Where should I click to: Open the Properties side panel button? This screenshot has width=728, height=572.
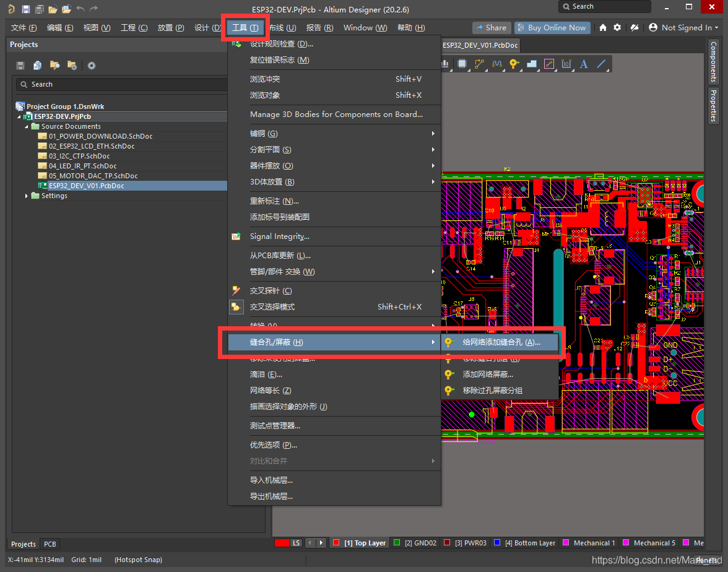tap(714, 105)
